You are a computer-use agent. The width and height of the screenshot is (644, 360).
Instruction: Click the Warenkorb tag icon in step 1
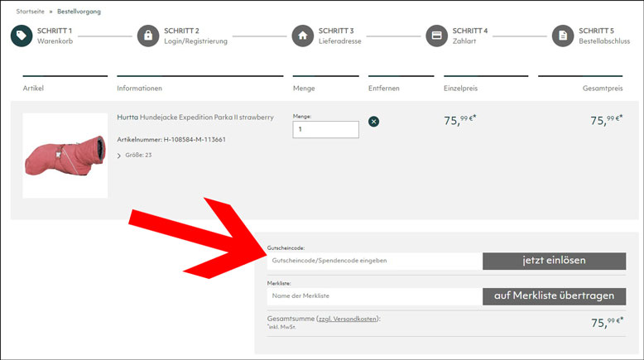click(22, 36)
